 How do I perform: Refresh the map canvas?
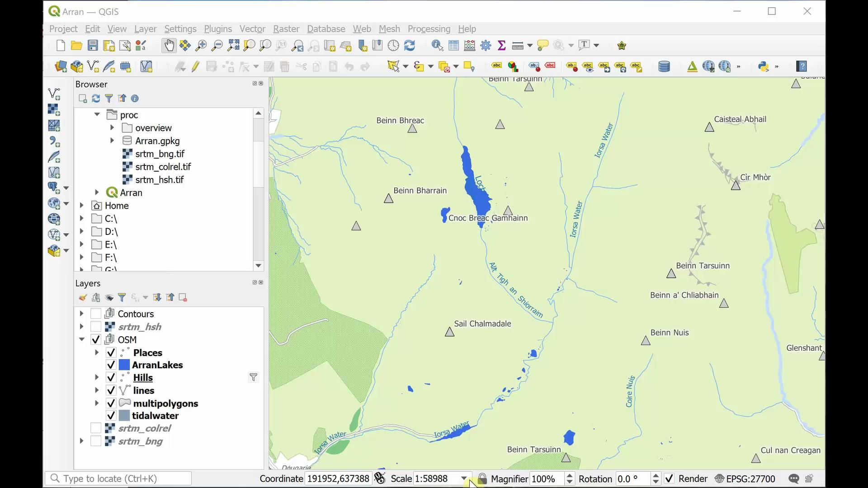(x=410, y=45)
